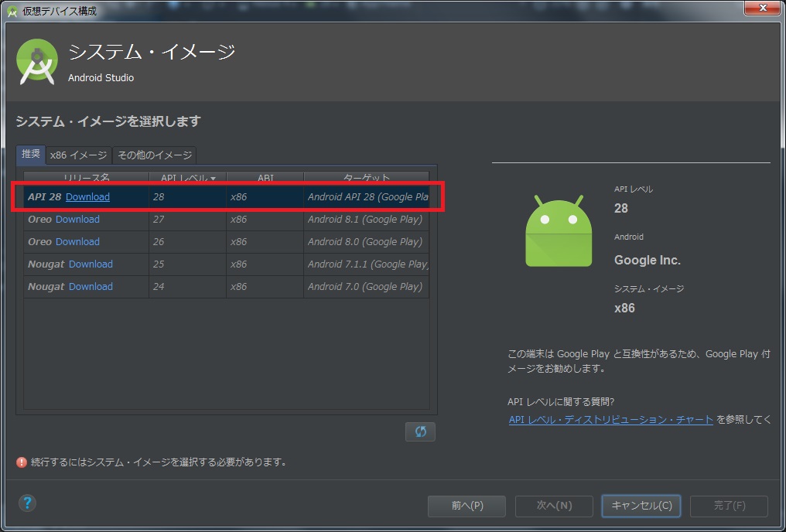The image size is (786, 532).
Task: Select the Android 8.0 (Google Play) target cell
Action: [367, 242]
